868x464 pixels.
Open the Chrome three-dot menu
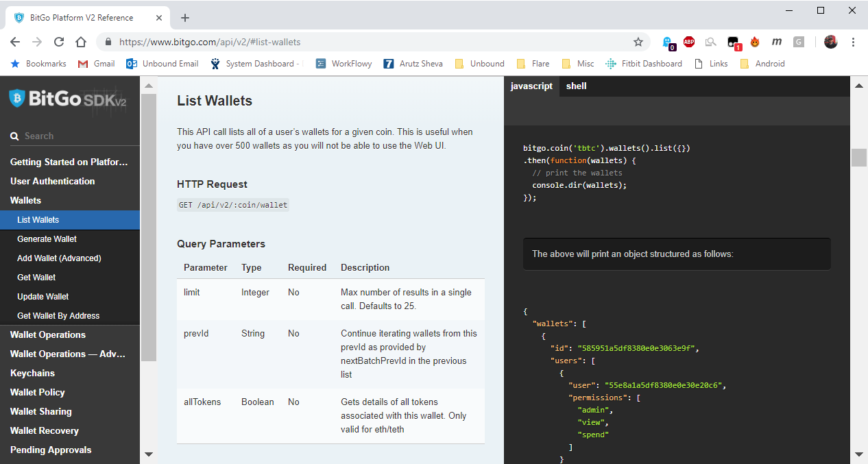(x=853, y=42)
